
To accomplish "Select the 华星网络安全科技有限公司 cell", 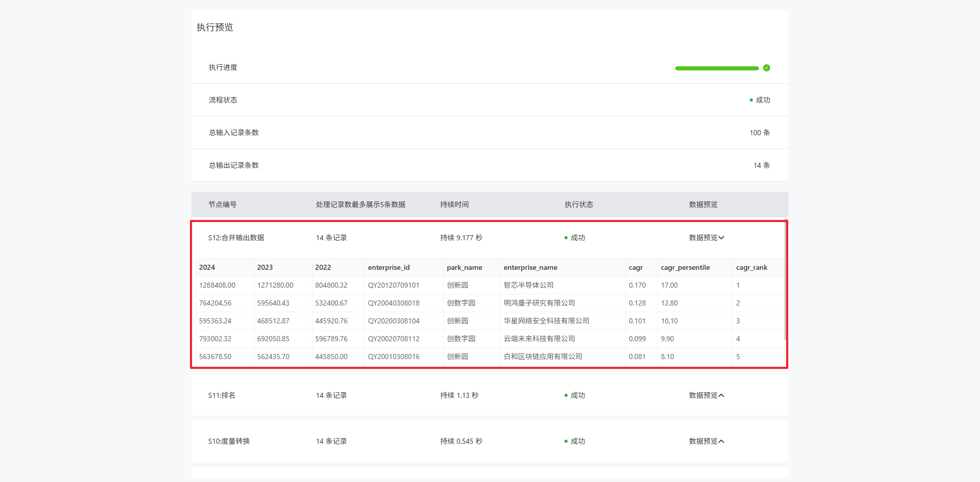I will pyautogui.click(x=546, y=321).
